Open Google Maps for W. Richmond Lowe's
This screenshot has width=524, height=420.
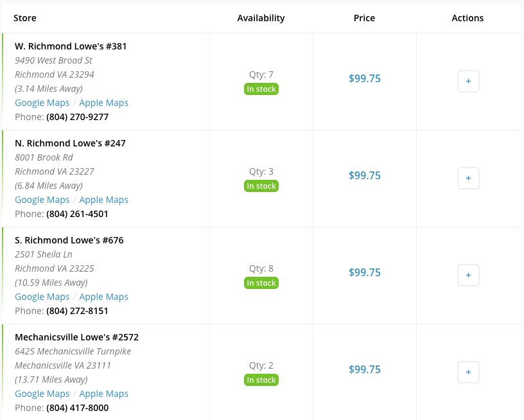pos(42,103)
